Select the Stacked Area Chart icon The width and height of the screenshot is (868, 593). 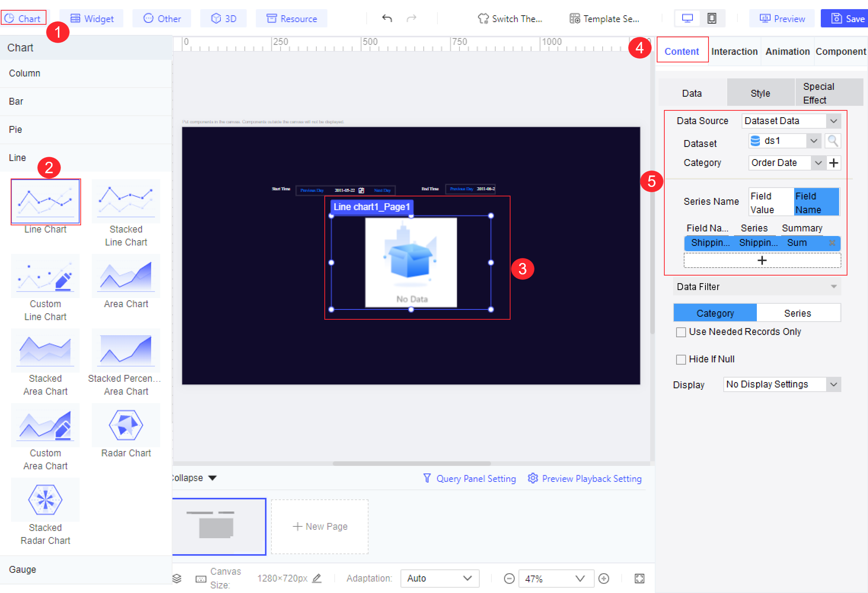tap(45, 351)
